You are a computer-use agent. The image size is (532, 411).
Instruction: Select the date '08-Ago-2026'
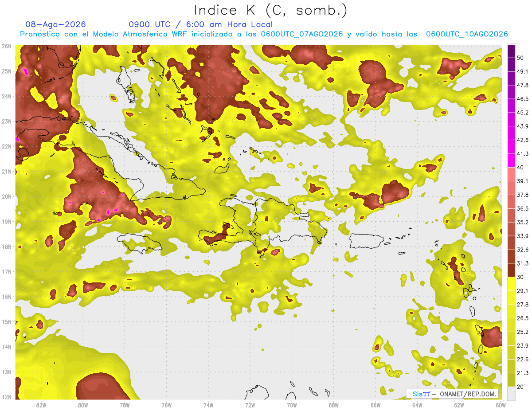click(x=56, y=24)
